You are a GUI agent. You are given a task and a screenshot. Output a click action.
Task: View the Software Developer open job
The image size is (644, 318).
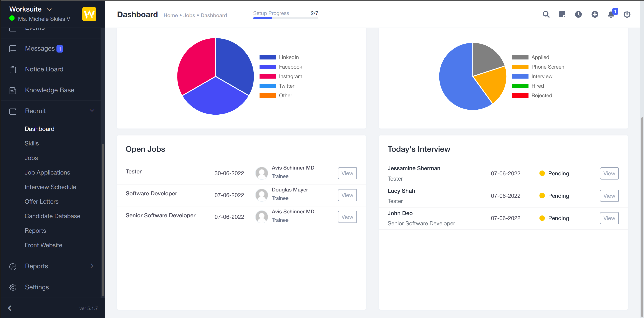[x=347, y=195]
